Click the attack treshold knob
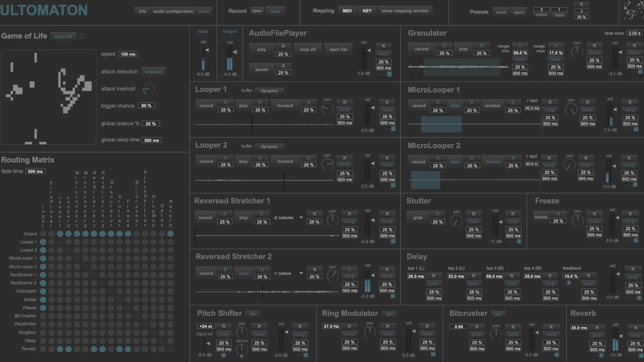The width and height of the screenshot is (644, 362). click(149, 89)
